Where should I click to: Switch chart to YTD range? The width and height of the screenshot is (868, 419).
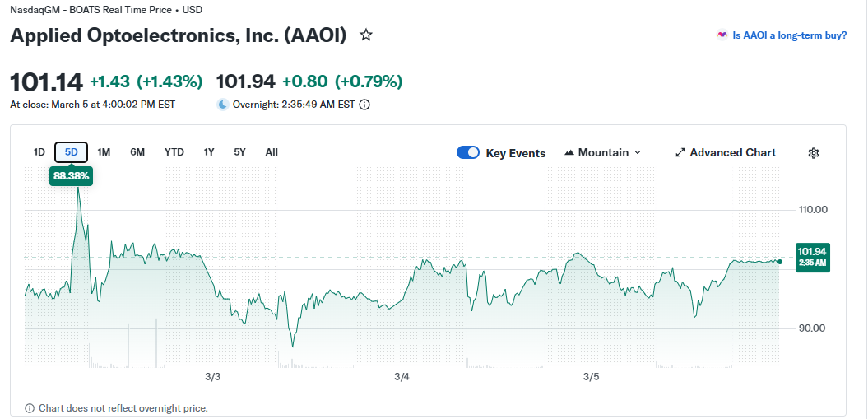click(174, 152)
